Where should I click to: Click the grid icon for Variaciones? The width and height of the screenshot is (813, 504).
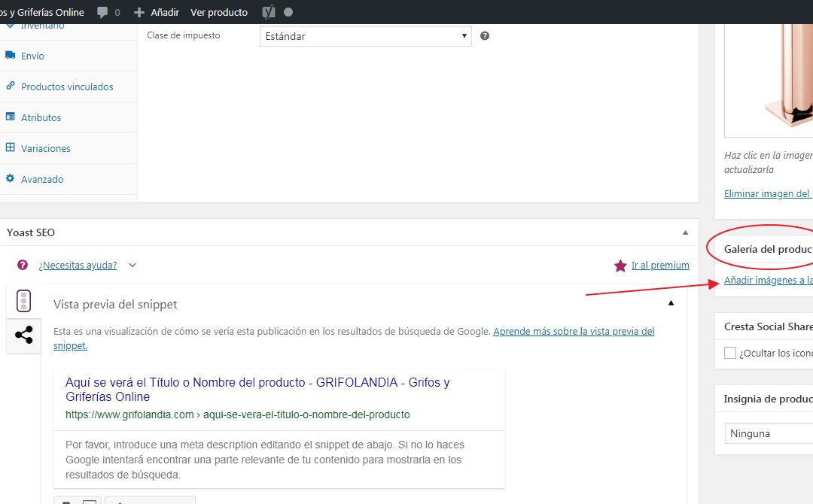pyautogui.click(x=10, y=147)
